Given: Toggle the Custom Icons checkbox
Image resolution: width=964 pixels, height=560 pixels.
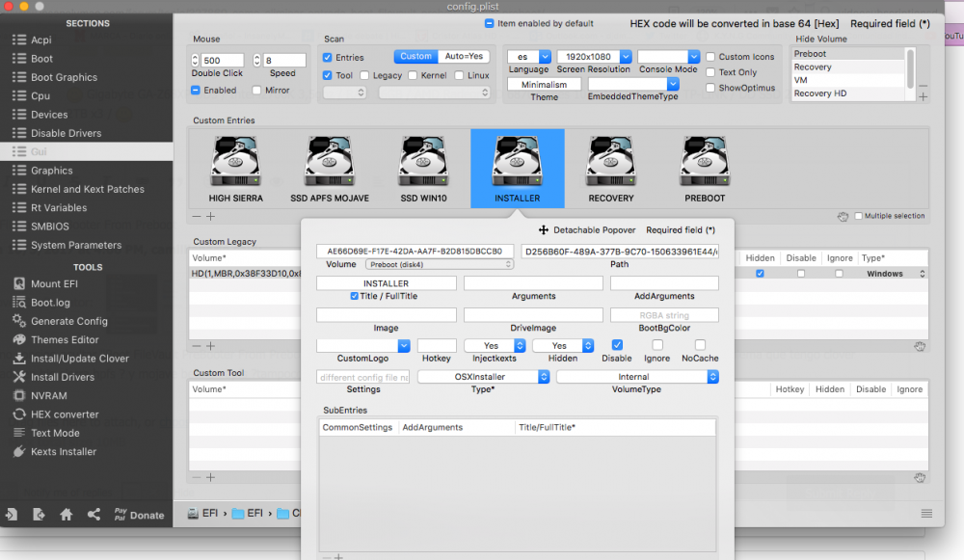Looking at the screenshot, I should pyautogui.click(x=710, y=57).
